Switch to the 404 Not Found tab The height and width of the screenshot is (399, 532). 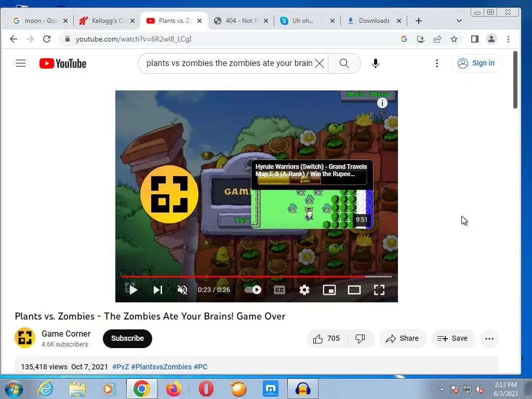coord(241,21)
